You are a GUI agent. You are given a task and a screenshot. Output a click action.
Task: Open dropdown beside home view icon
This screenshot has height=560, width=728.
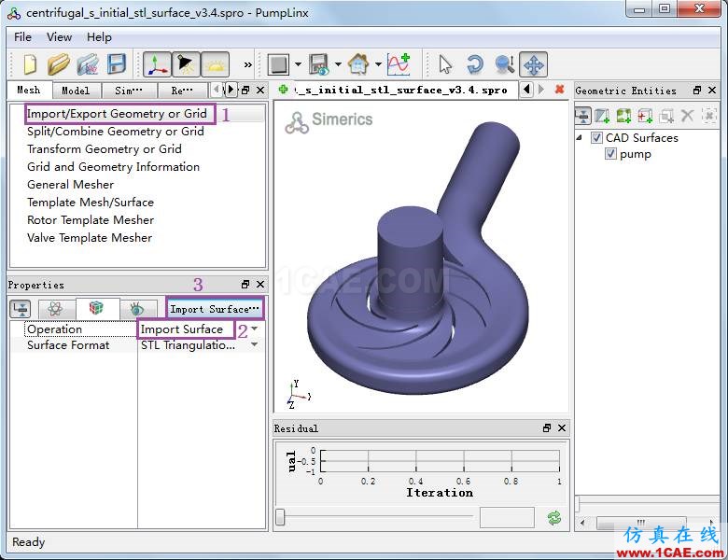pyautogui.click(x=378, y=64)
